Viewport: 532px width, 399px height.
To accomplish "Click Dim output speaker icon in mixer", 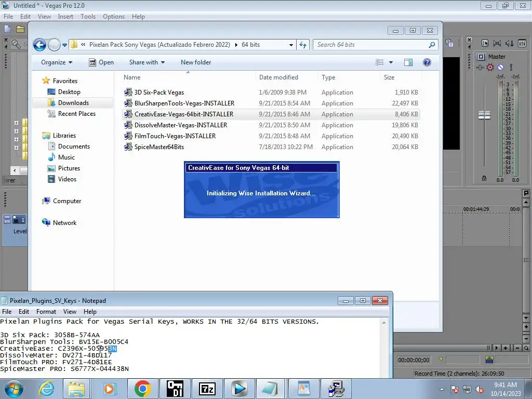I will coord(510,43).
